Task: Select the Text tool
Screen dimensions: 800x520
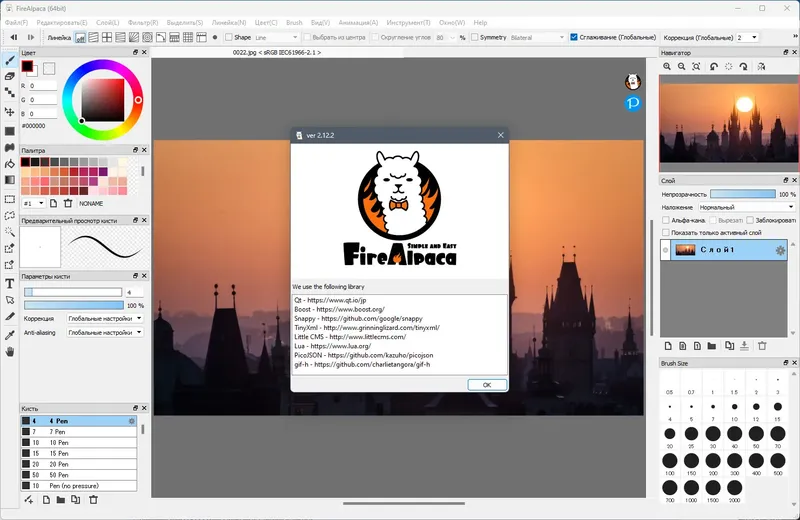Action: pyautogui.click(x=10, y=284)
